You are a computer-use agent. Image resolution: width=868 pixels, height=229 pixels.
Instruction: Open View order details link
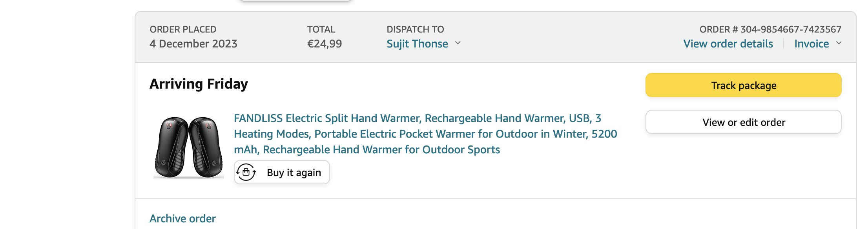728,44
